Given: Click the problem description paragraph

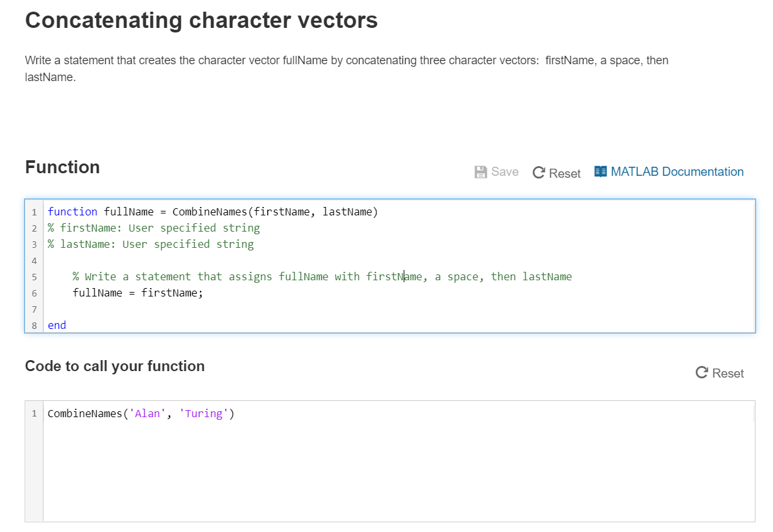Looking at the screenshot, I should pyautogui.click(x=347, y=69).
